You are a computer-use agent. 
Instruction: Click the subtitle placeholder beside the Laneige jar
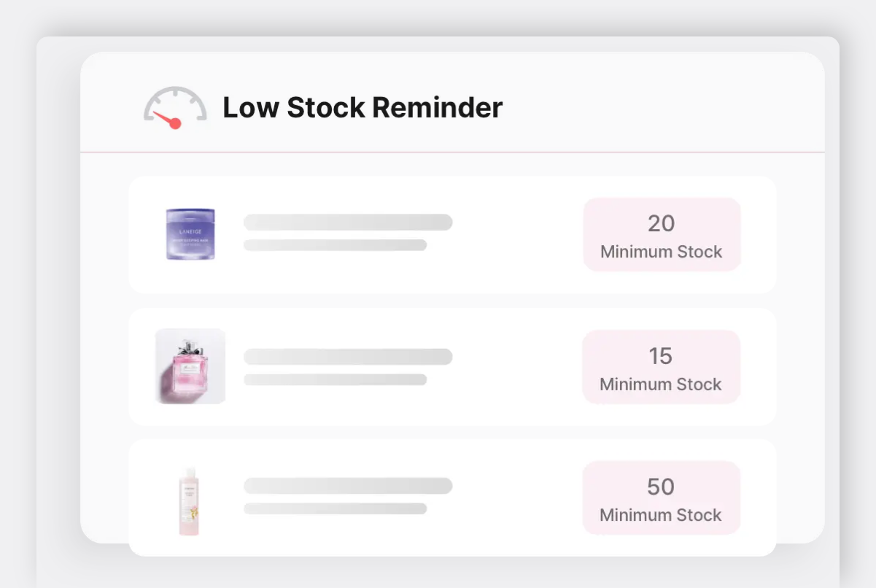pos(335,245)
